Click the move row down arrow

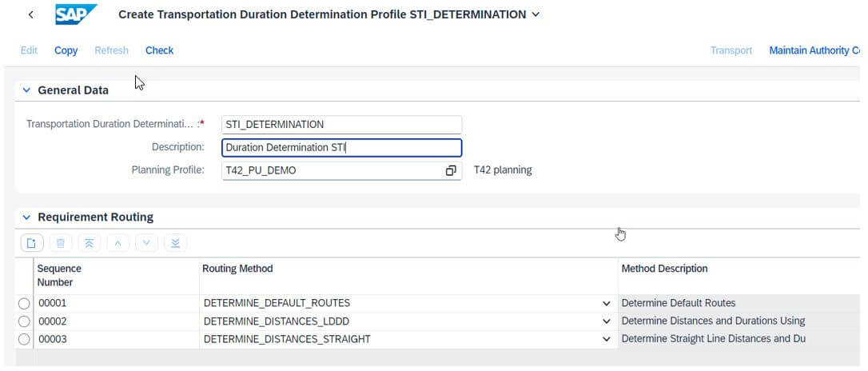point(147,243)
